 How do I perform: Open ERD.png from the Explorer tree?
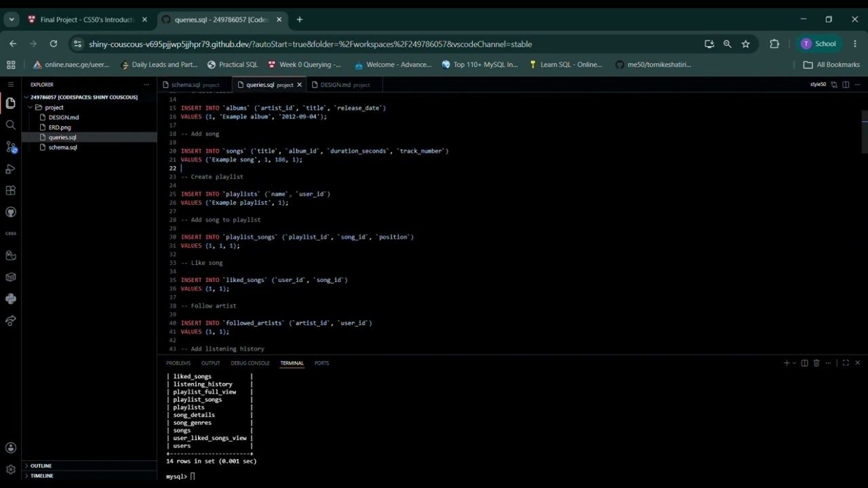pos(89,127)
